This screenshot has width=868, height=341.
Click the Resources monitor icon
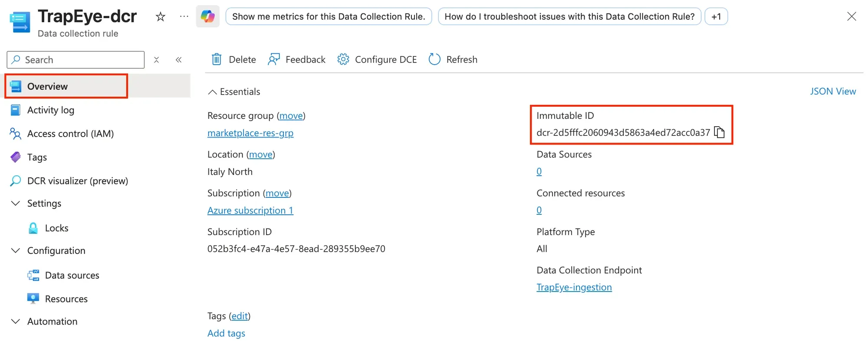[x=33, y=299]
